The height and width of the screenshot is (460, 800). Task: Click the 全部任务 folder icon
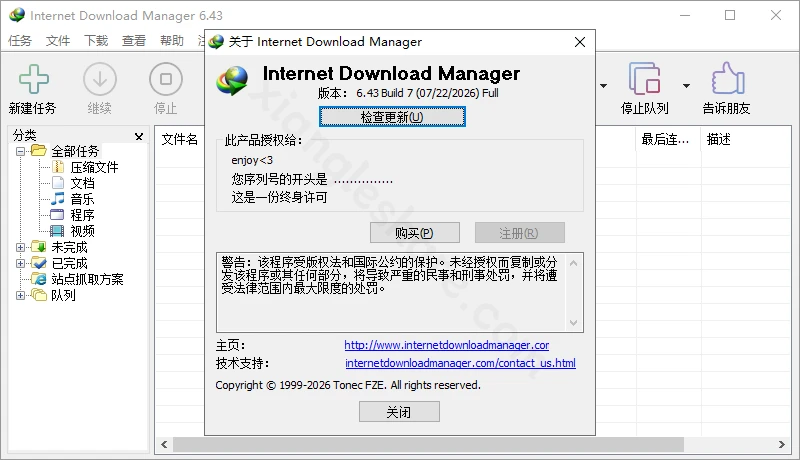[39, 150]
